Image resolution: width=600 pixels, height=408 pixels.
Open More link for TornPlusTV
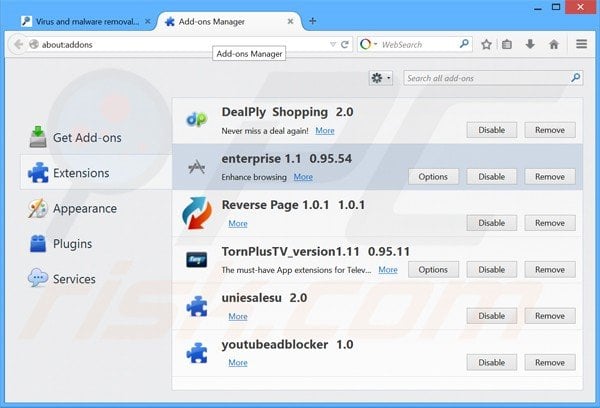click(x=388, y=270)
